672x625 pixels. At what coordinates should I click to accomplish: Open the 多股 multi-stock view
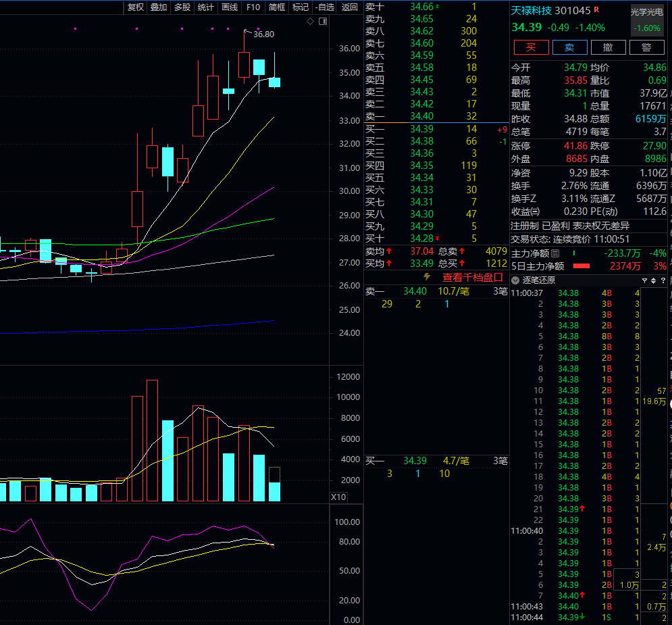coord(182,7)
